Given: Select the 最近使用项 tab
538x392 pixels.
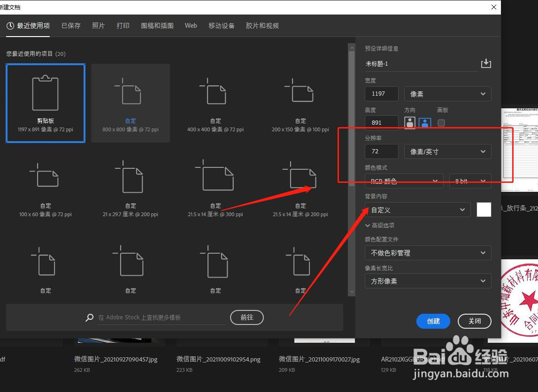Looking at the screenshot, I should [x=28, y=26].
